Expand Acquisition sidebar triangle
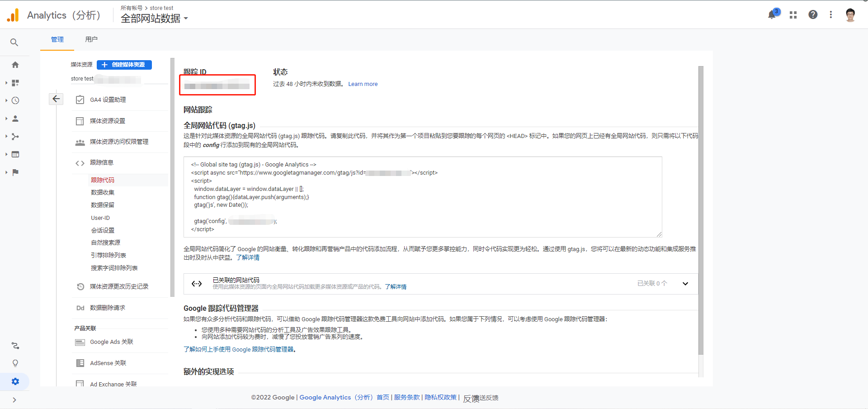This screenshot has width=868, height=409. point(6,136)
